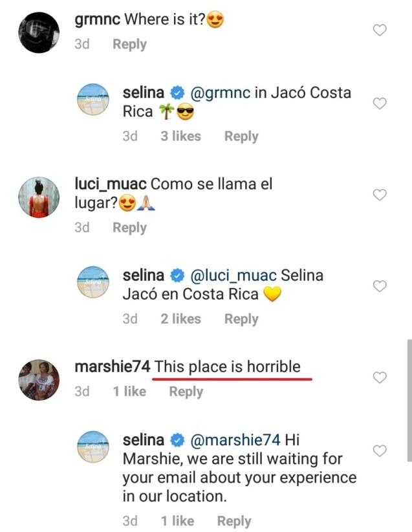Heart marshie74's 'This place is horrible' comment

(381, 377)
